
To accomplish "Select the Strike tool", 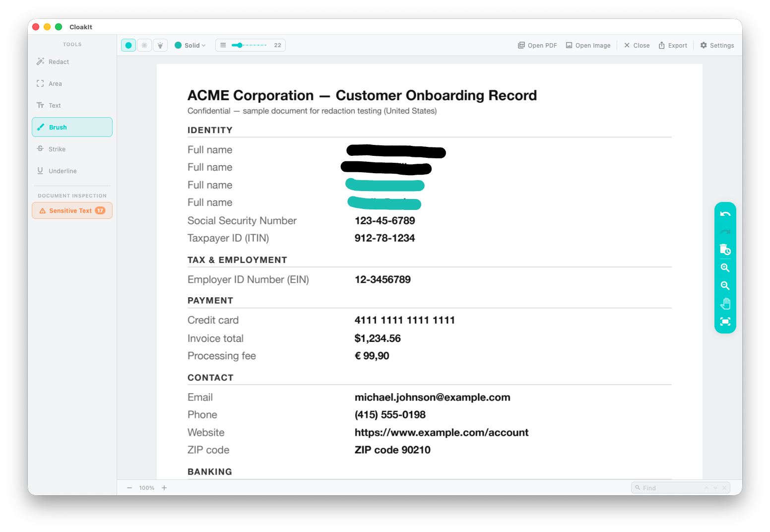I will coord(72,149).
